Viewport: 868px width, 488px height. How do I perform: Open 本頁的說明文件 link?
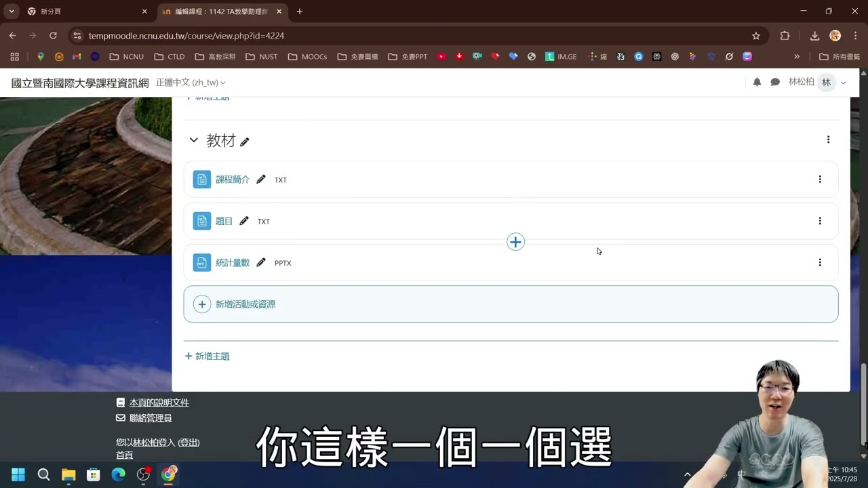(x=159, y=403)
